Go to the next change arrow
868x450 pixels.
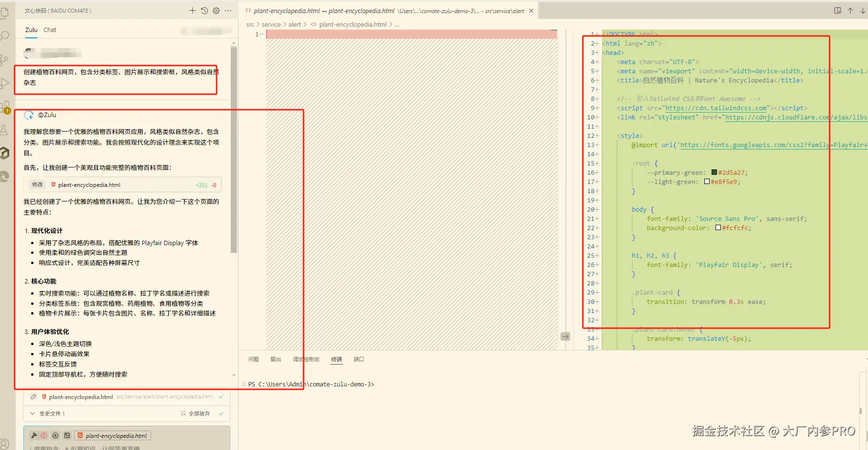tap(863, 11)
